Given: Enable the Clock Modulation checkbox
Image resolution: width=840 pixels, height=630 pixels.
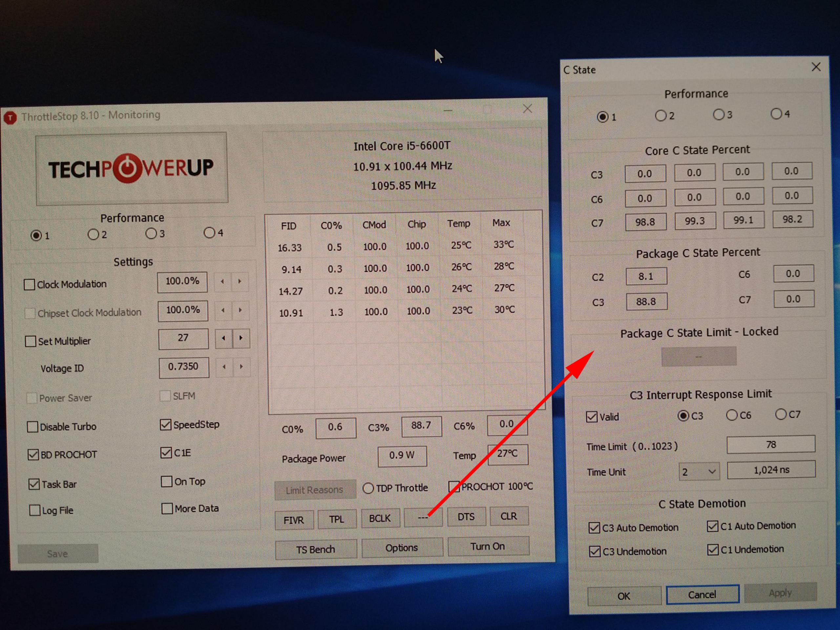Looking at the screenshot, I should tap(29, 284).
